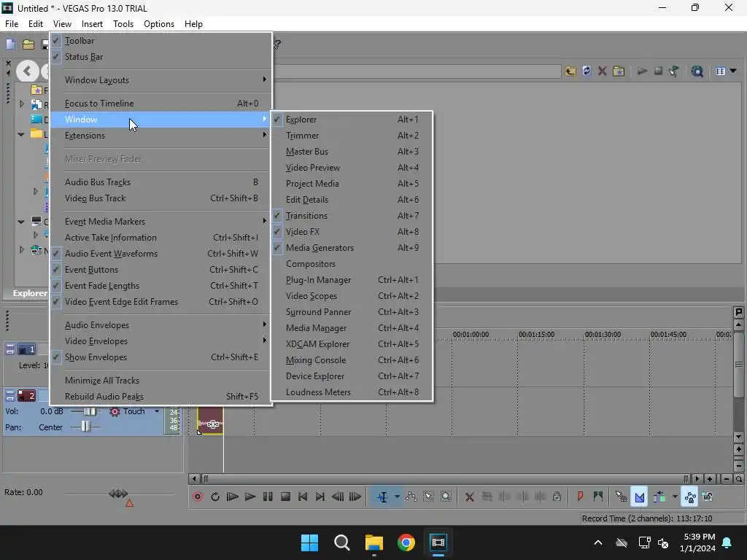Refresh the Explorer view

tap(587, 71)
